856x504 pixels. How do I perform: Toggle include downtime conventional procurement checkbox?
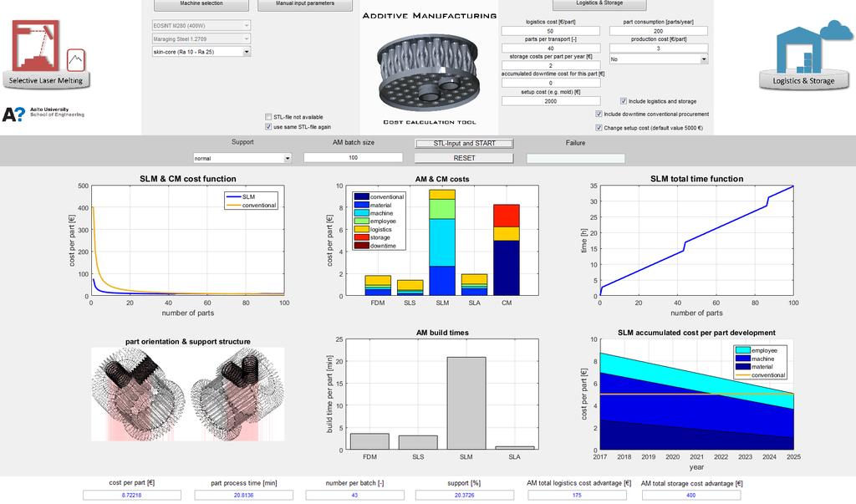click(599, 115)
